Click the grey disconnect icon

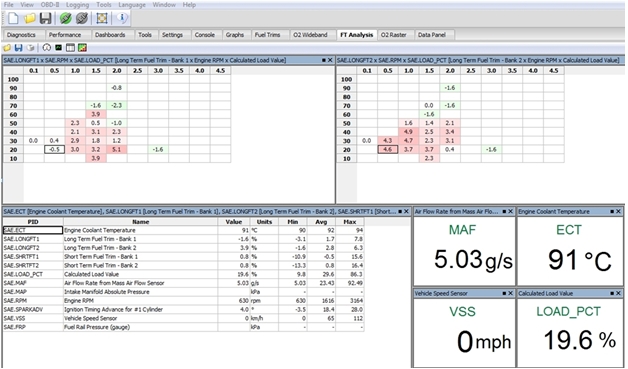coord(82,18)
